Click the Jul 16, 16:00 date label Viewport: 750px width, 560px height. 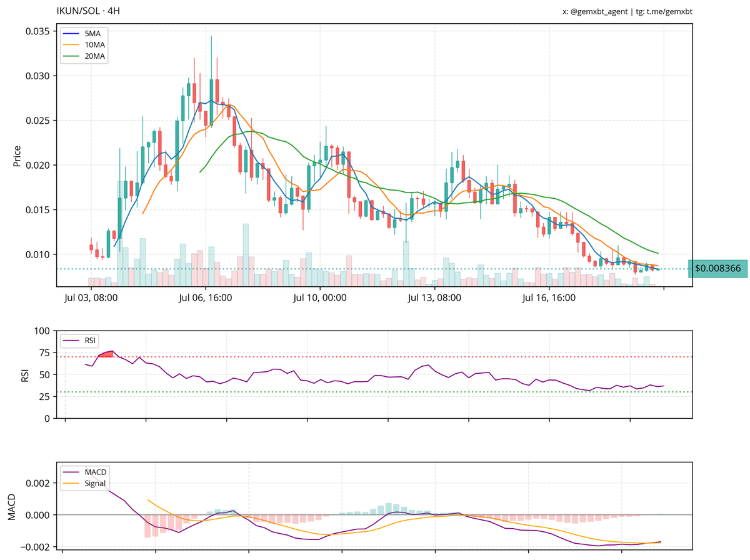(549, 298)
